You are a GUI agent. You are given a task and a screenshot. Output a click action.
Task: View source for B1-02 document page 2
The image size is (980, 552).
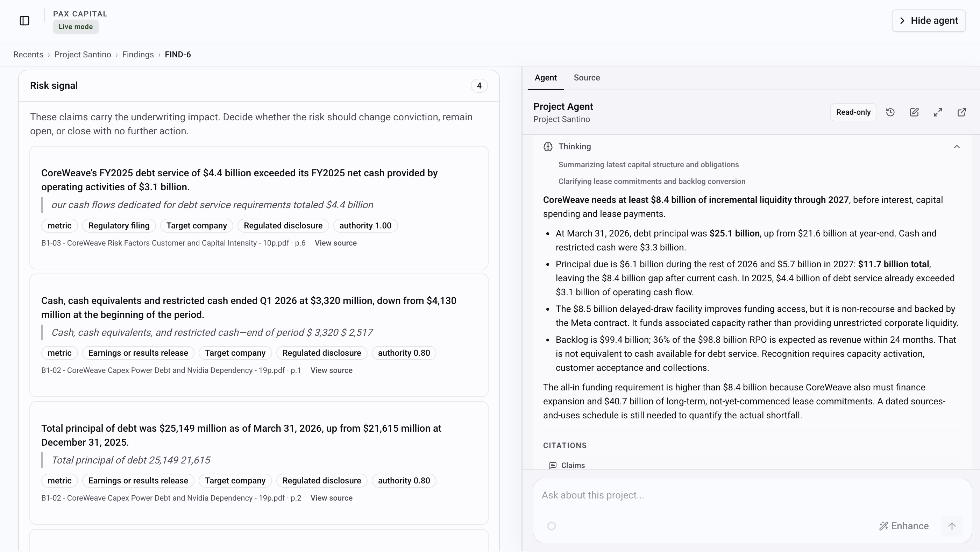point(331,498)
